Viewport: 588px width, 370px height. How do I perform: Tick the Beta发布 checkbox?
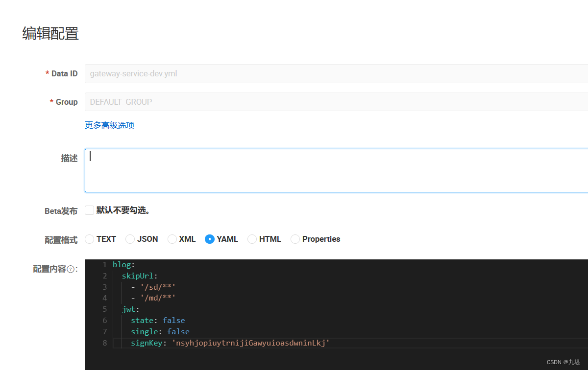click(x=89, y=210)
